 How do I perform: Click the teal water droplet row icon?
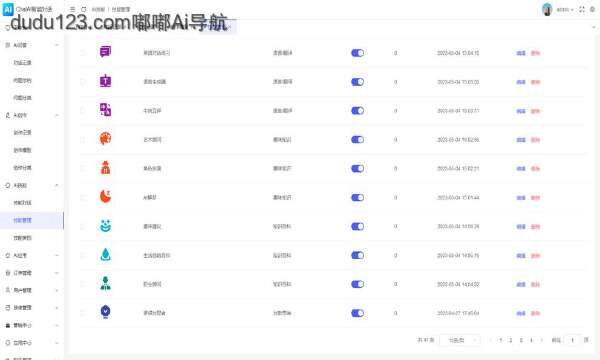click(x=105, y=254)
